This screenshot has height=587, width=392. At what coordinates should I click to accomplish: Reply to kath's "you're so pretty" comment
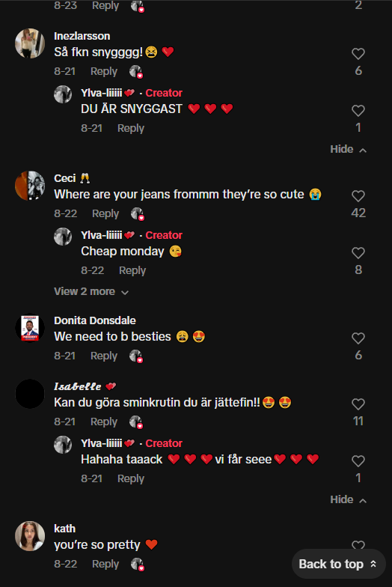tap(105, 565)
